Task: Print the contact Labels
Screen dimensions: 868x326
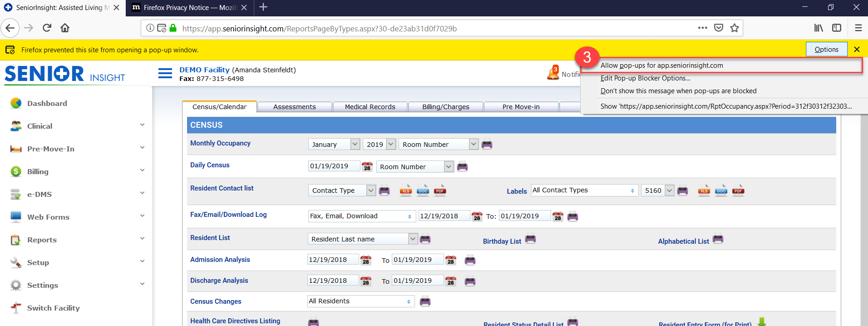Action: (x=682, y=191)
